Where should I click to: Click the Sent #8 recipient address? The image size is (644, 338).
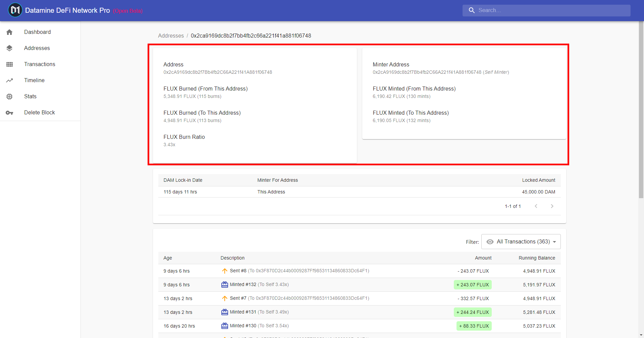(x=309, y=271)
